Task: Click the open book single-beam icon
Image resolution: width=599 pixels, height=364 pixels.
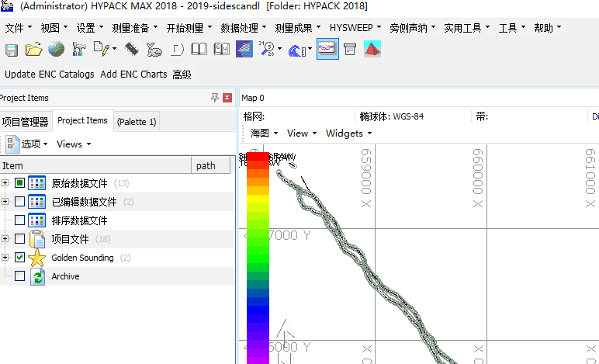Action: tap(199, 49)
